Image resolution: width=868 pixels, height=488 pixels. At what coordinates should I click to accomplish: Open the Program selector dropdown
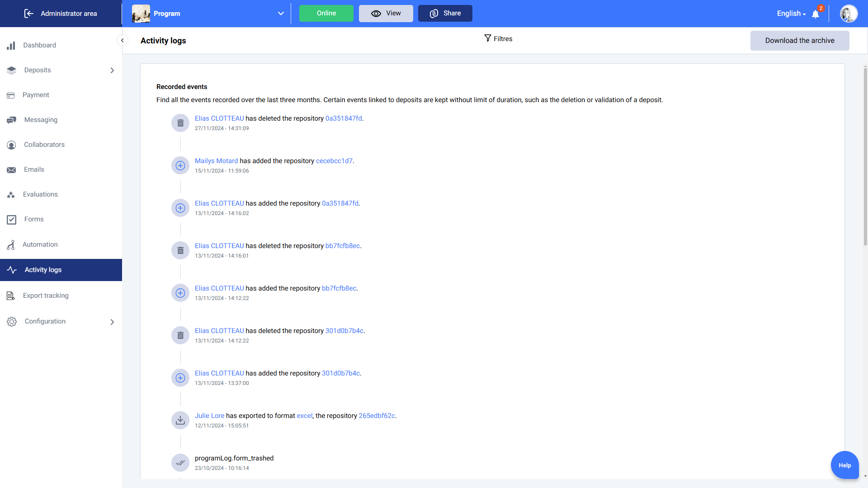coord(280,14)
